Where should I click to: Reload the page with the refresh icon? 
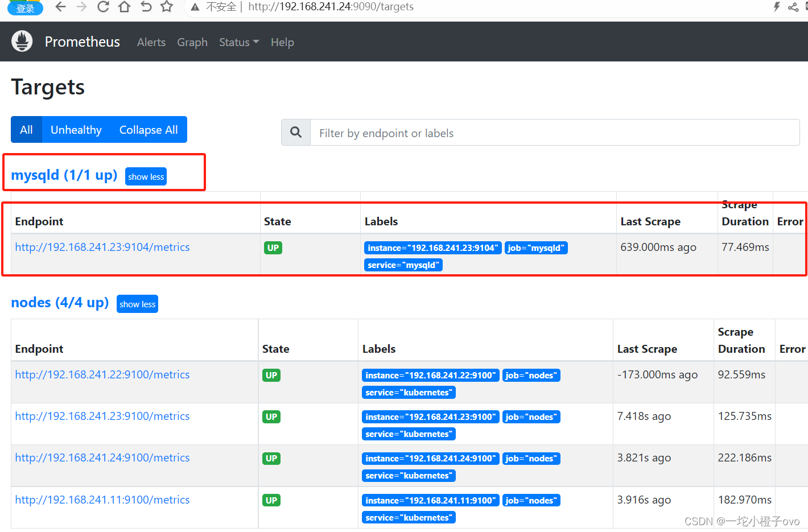point(103,7)
